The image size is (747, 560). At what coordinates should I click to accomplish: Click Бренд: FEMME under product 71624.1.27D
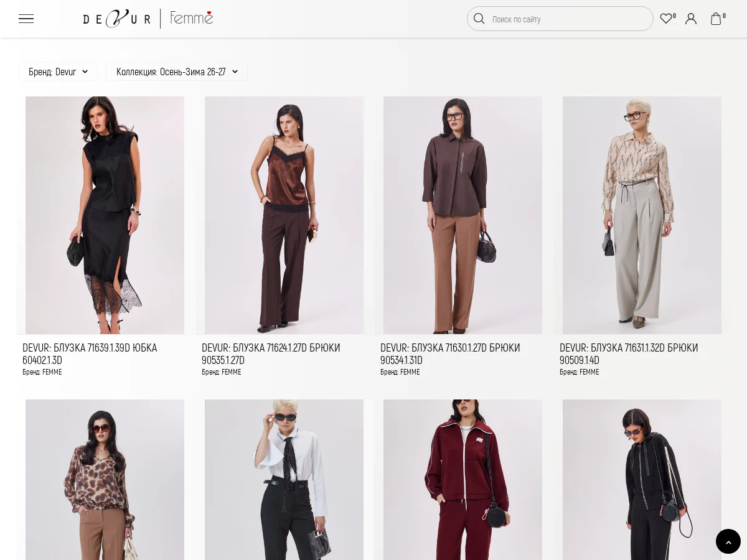click(222, 372)
